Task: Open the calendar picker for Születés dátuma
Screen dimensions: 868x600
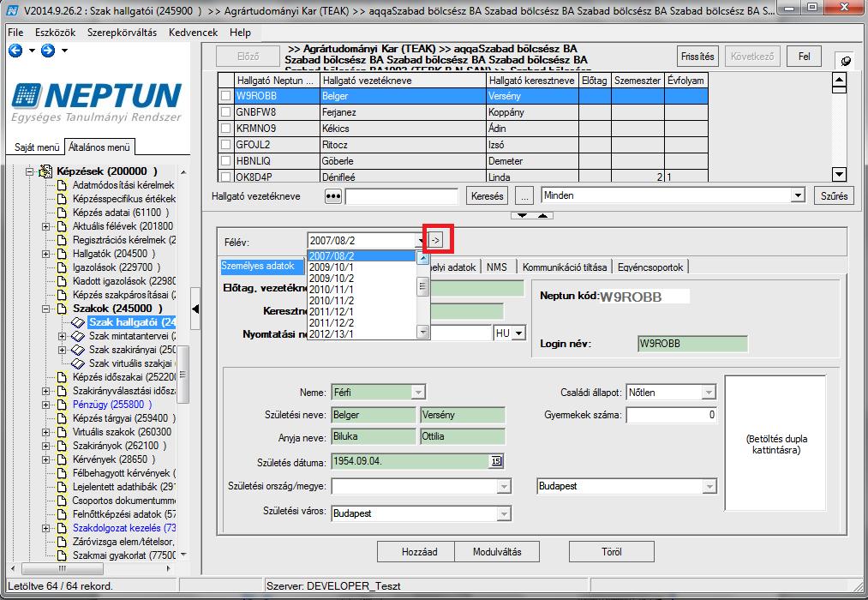Action: [x=496, y=461]
